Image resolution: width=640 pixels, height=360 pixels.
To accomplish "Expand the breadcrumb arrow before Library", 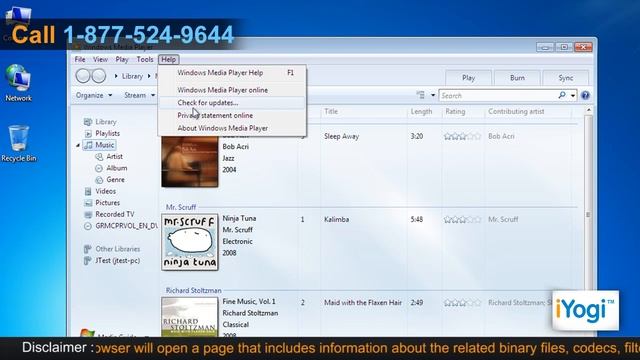I will (x=116, y=76).
